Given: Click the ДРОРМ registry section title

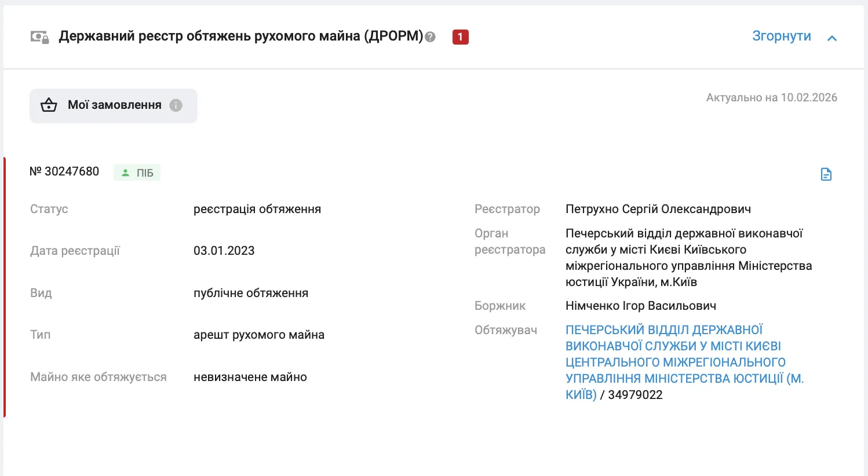Looking at the screenshot, I should 240,36.
